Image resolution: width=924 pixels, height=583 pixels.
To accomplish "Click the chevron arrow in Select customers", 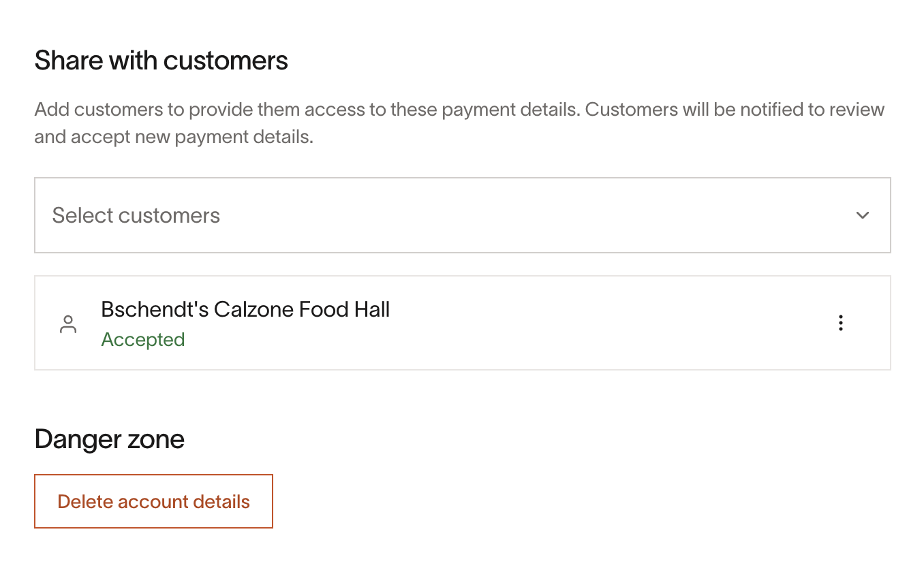I will tap(863, 215).
